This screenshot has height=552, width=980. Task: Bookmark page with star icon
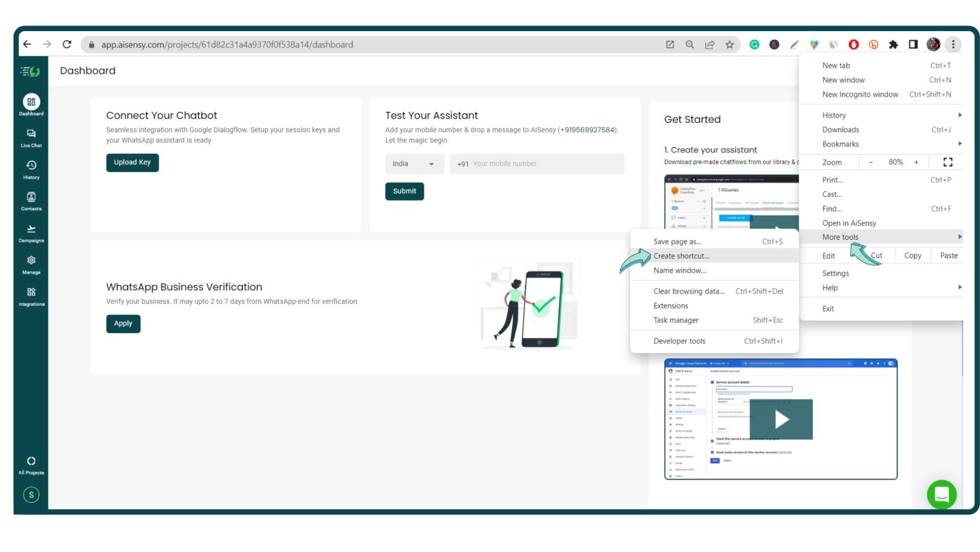pos(730,45)
